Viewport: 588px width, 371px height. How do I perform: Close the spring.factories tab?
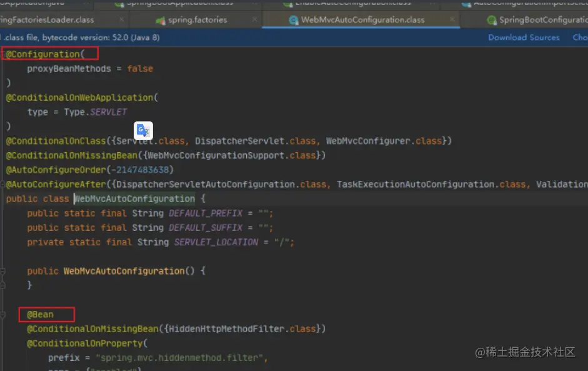pos(254,19)
